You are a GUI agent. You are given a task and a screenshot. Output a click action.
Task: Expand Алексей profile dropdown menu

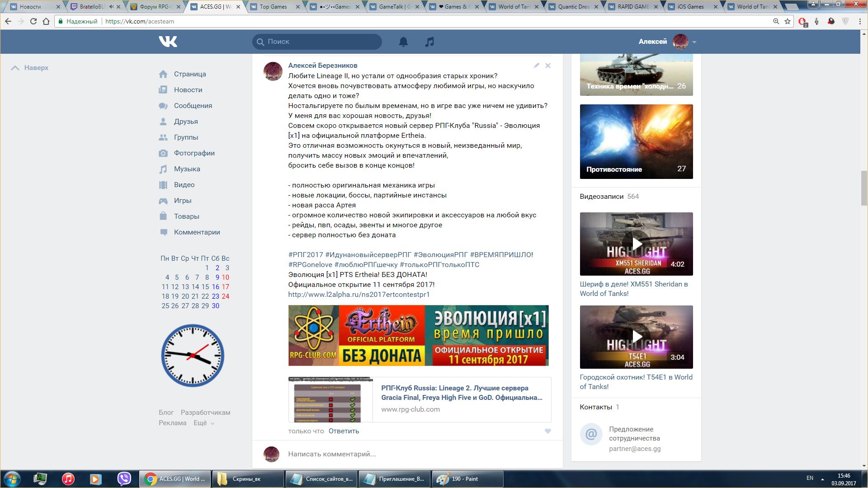pyautogui.click(x=694, y=42)
